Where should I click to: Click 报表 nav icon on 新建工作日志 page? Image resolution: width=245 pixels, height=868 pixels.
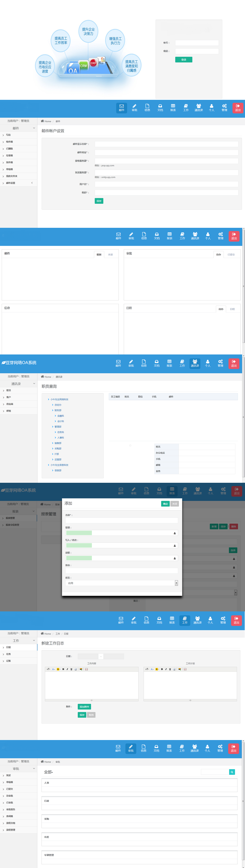pyautogui.click(x=172, y=620)
